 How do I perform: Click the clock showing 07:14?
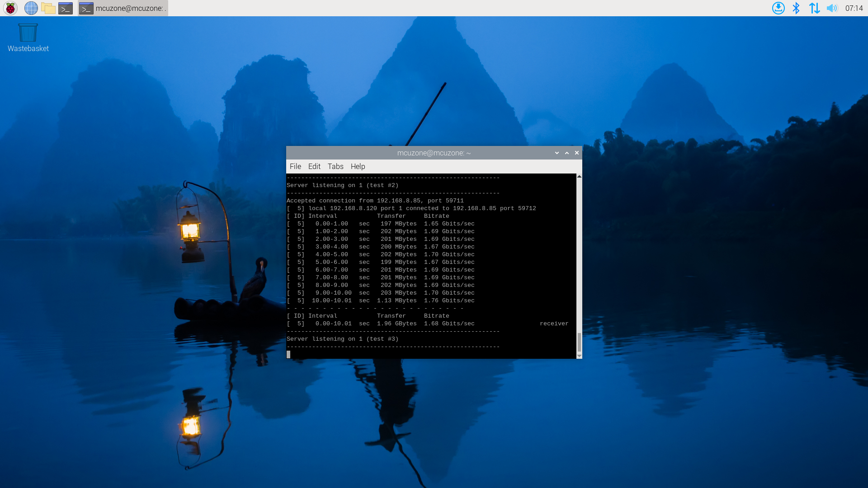pyautogui.click(x=854, y=8)
